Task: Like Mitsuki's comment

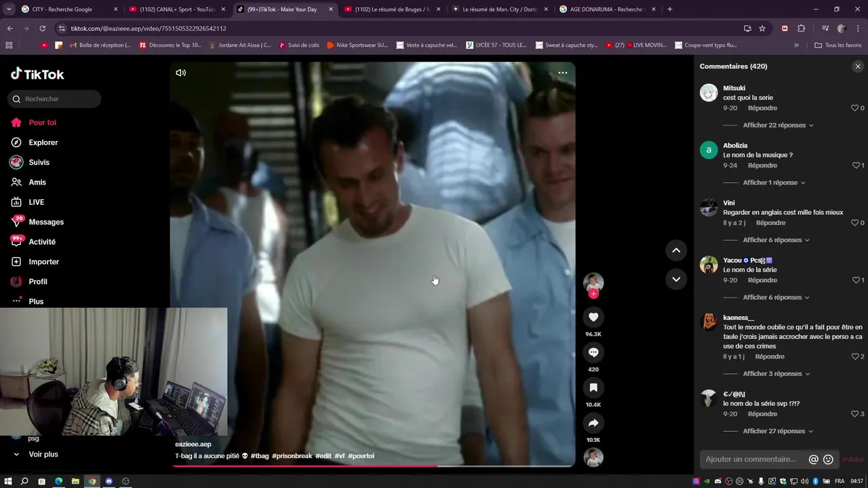Action: click(x=855, y=108)
